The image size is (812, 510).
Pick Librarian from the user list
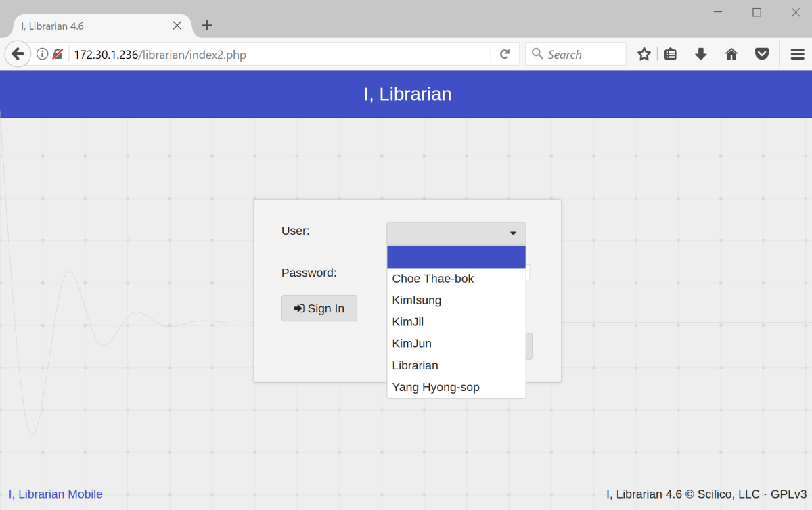pyautogui.click(x=415, y=365)
